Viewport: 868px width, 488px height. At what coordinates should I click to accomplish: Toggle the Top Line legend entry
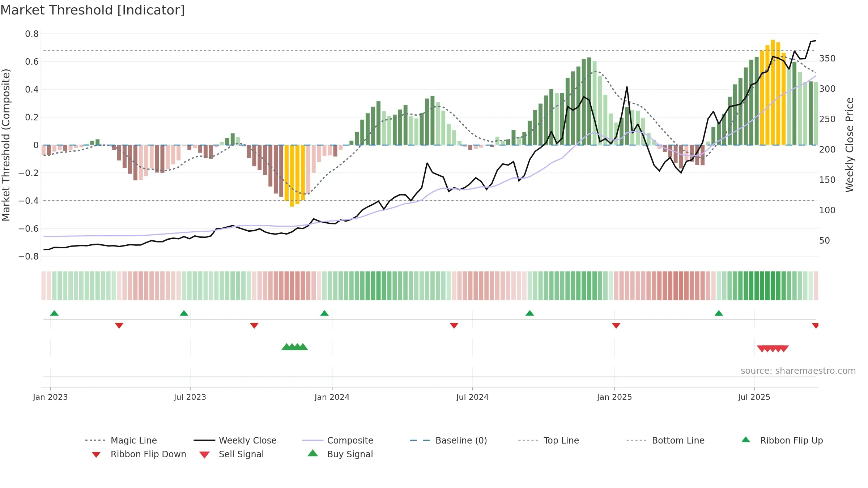548,440
